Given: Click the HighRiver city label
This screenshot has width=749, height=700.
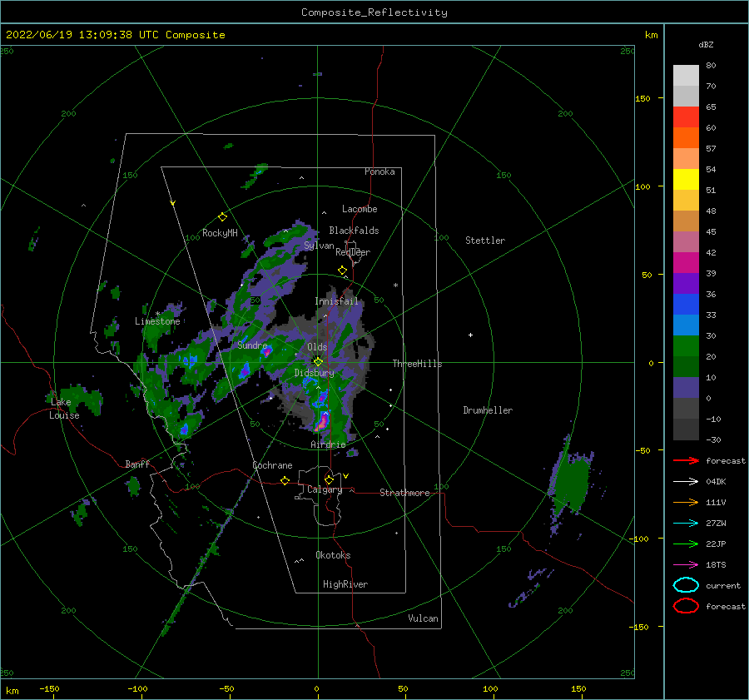Looking at the screenshot, I should (345, 584).
